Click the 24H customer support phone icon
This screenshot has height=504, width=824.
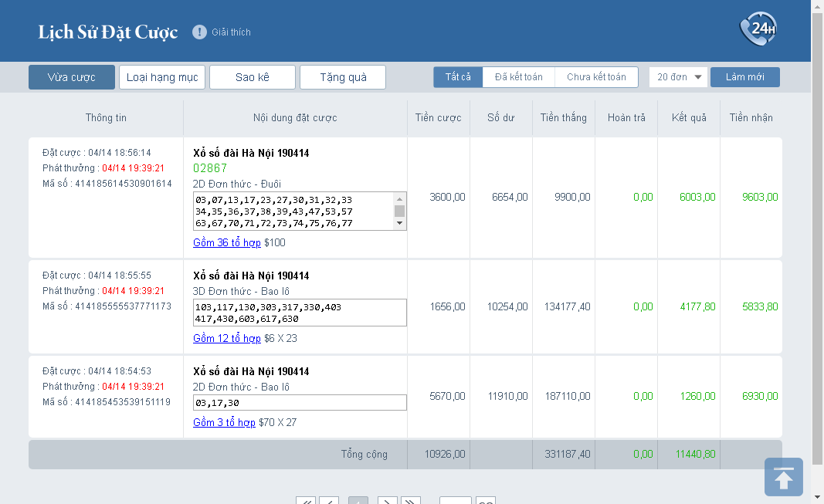point(758,30)
